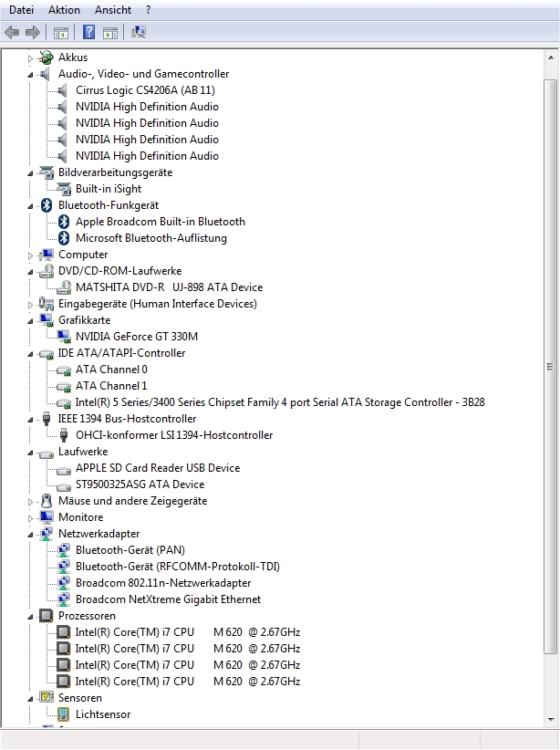Viewport: 560px width, 750px height.
Task: Click the show/hide console tree icon
Action: 61,32
